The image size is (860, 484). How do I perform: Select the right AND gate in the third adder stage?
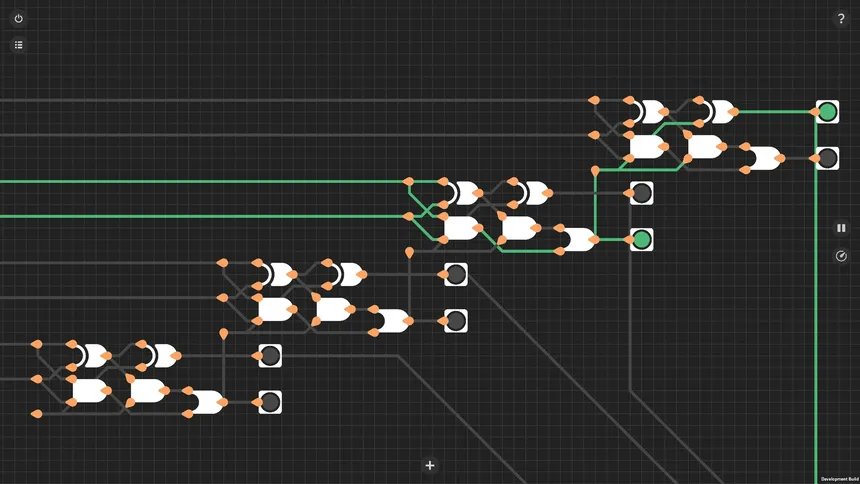click(334, 309)
